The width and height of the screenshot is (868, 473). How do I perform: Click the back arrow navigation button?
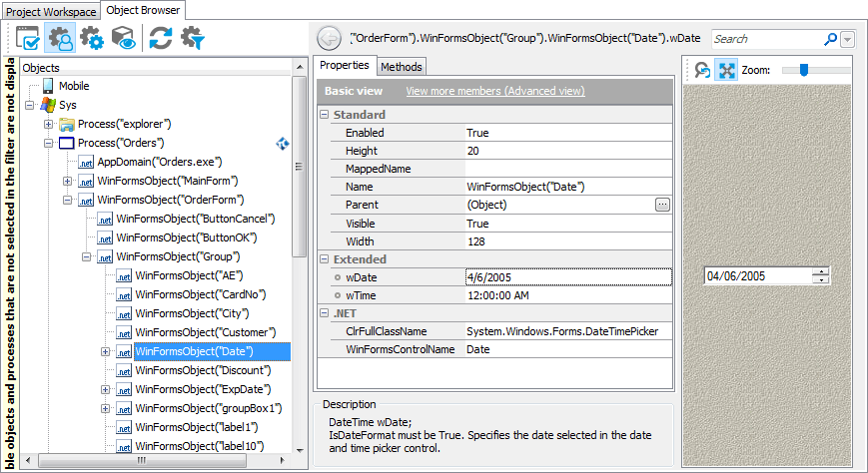[329, 39]
